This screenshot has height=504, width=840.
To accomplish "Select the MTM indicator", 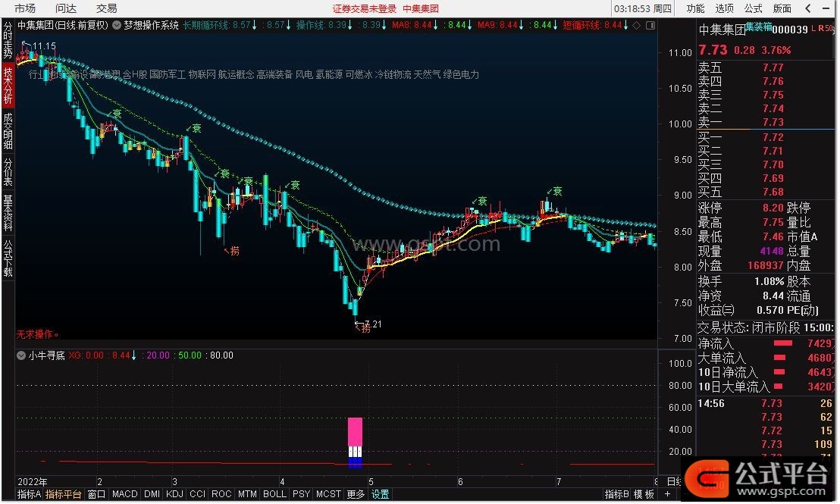I will click(247, 494).
